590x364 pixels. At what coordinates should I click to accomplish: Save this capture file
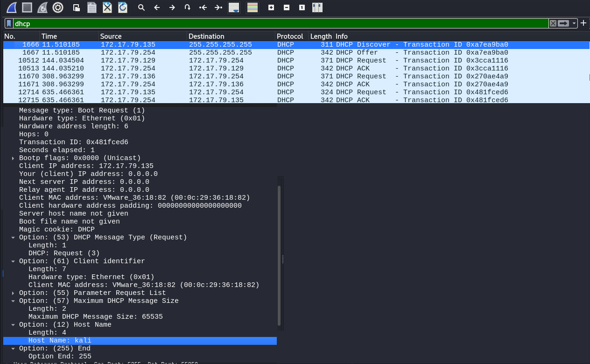click(x=92, y=7)
